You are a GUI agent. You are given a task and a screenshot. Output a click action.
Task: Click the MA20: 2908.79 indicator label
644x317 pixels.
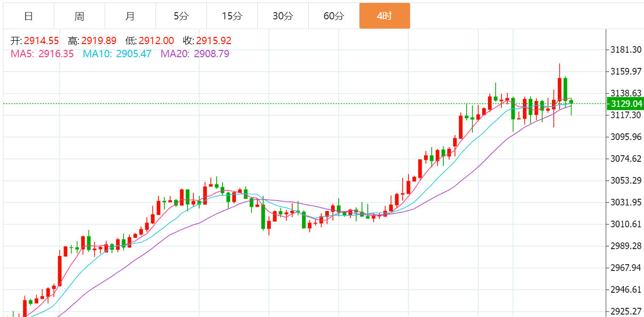click(x=195, y=54)
